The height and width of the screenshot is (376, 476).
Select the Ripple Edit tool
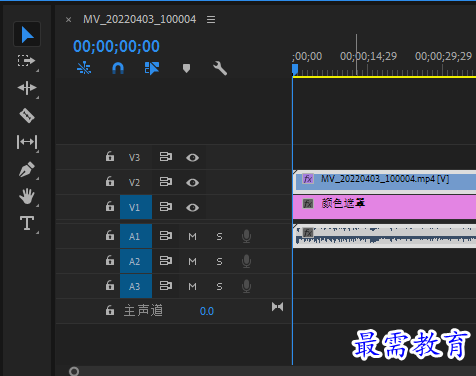pyautogui.click(x=27, y=88)
